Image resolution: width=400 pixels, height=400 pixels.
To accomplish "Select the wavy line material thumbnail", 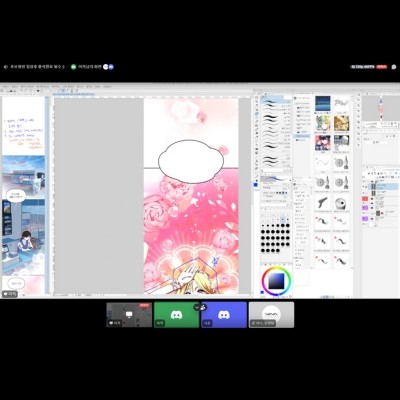I will (x=323, y=163).
